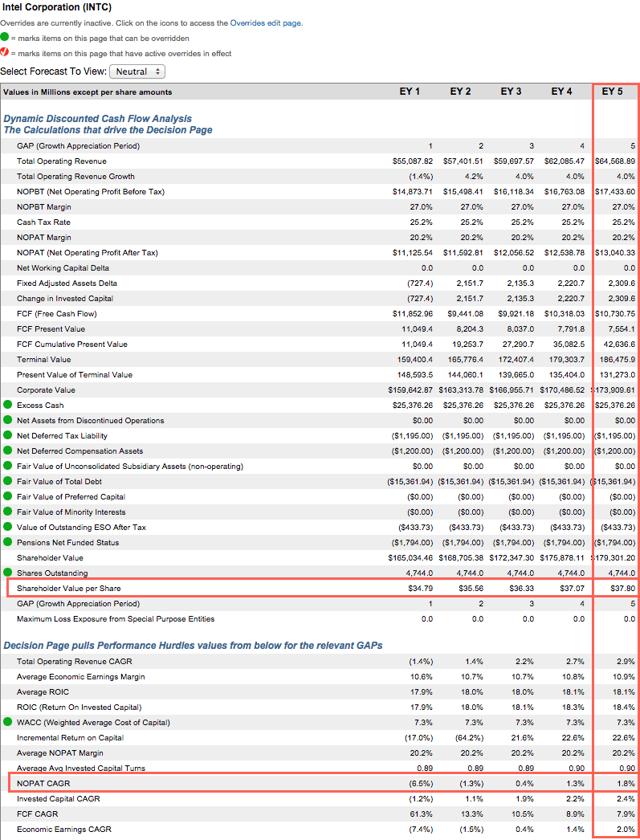This screenshot has height=840, width=640.
Task: Click the NOPBT Margin row label
Action: 44,206
